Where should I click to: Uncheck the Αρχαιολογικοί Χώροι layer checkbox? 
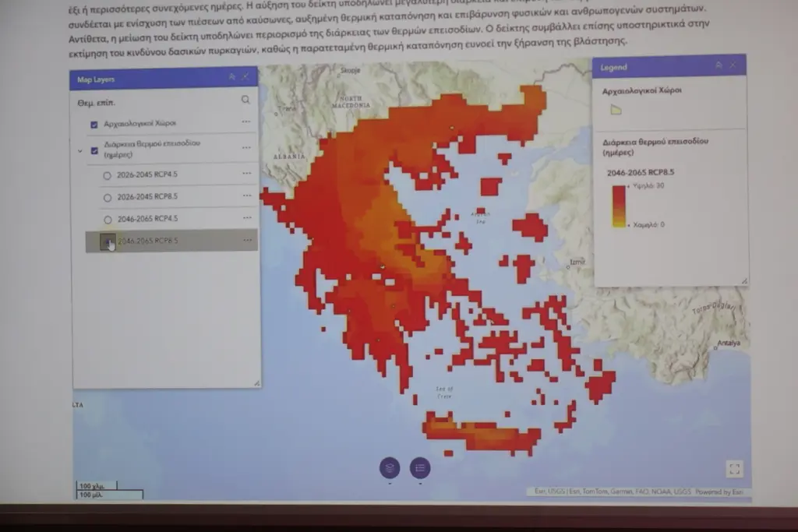click(94, 124)
